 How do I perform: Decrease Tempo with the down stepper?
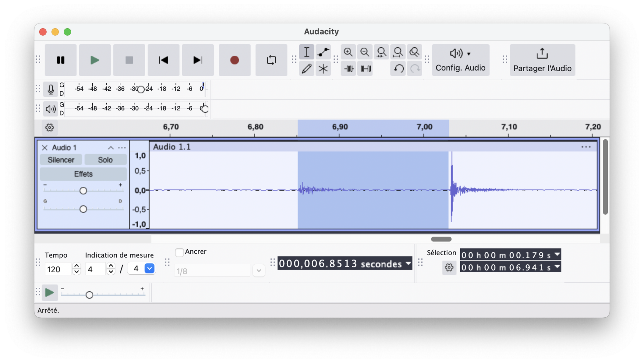(76, 272)
